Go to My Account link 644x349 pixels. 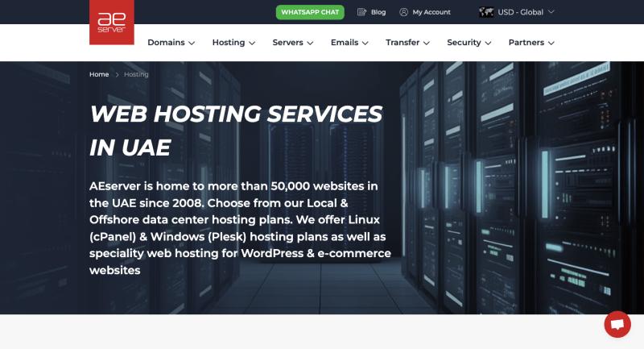tap(431, 12)
